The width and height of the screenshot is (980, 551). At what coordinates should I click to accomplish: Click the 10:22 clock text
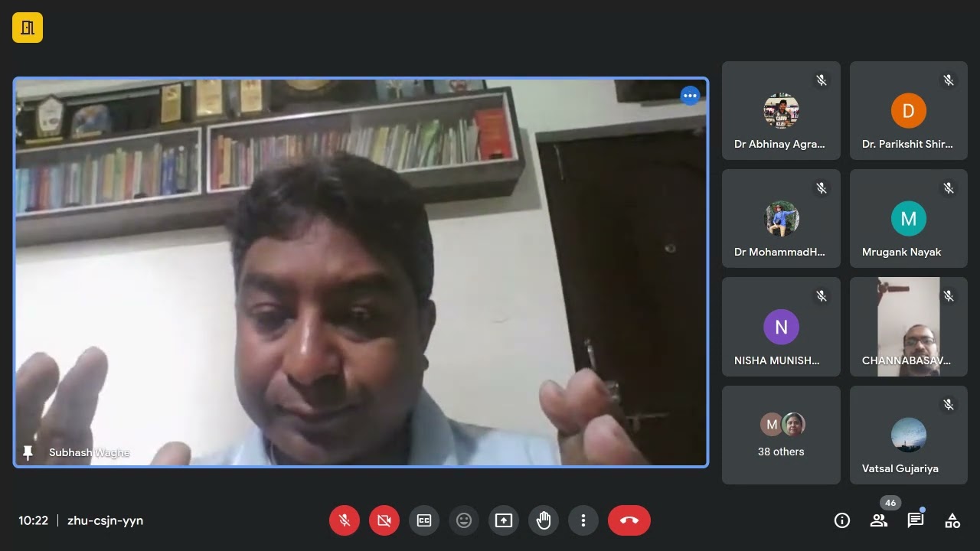click(x=34, y=520)
